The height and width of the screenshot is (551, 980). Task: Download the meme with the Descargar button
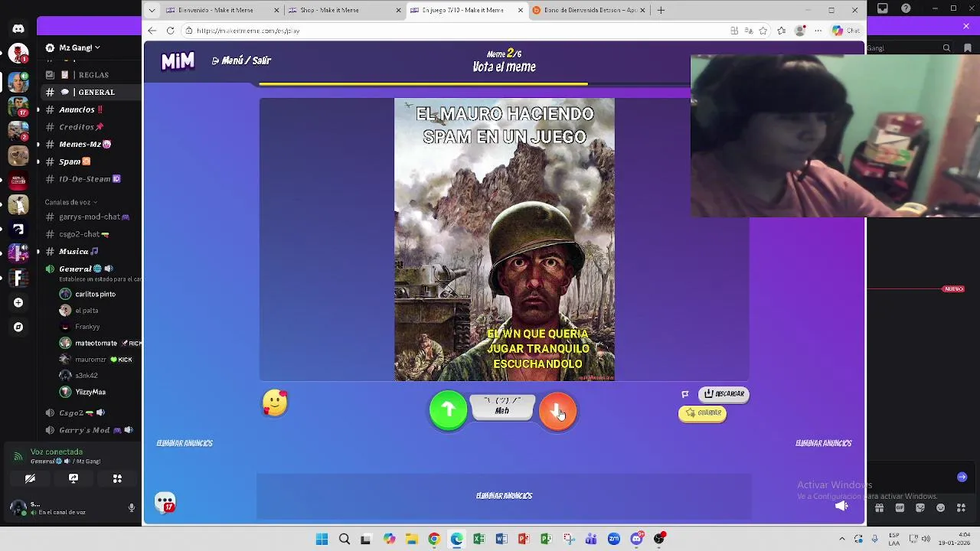tap(724, 394)
